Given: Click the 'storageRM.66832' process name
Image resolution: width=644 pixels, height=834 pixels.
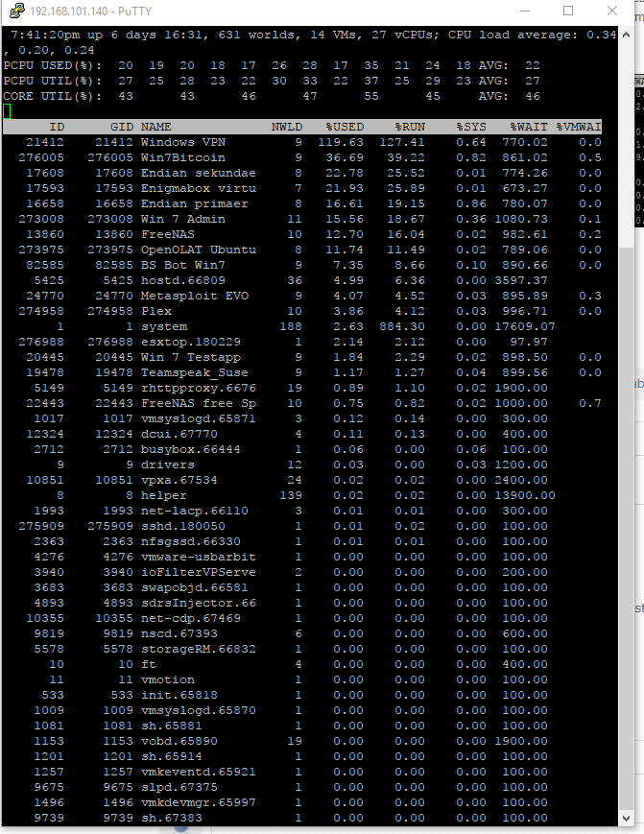Looking at the screenshot, I should pyautogui.click(x=199, y=649).
